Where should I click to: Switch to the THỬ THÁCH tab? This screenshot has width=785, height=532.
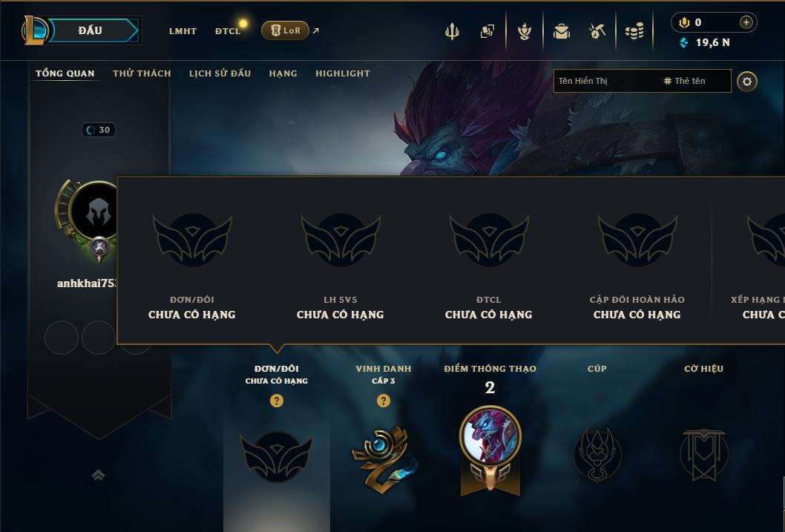[142, 73]
